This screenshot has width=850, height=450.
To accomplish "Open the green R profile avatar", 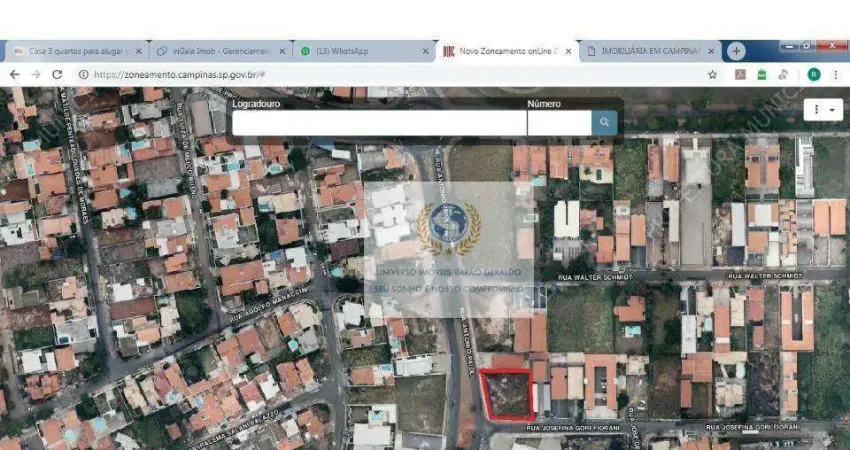I will click(x=814, y=75).
